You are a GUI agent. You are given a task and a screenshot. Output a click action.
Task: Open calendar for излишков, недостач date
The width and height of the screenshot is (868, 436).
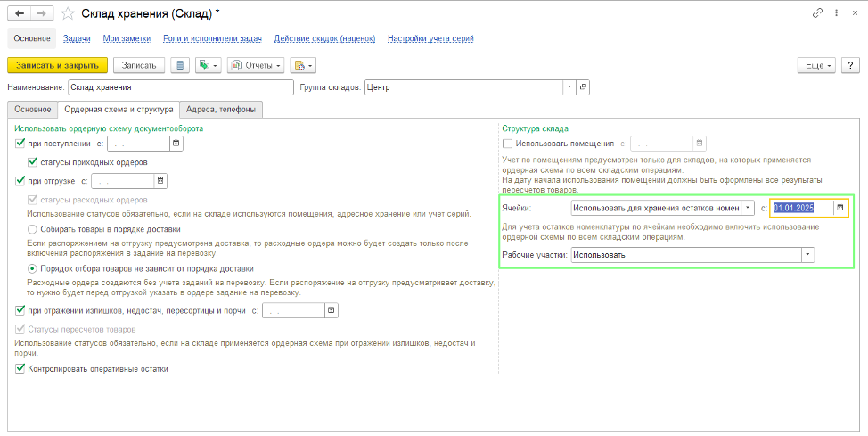pos(331,311)
